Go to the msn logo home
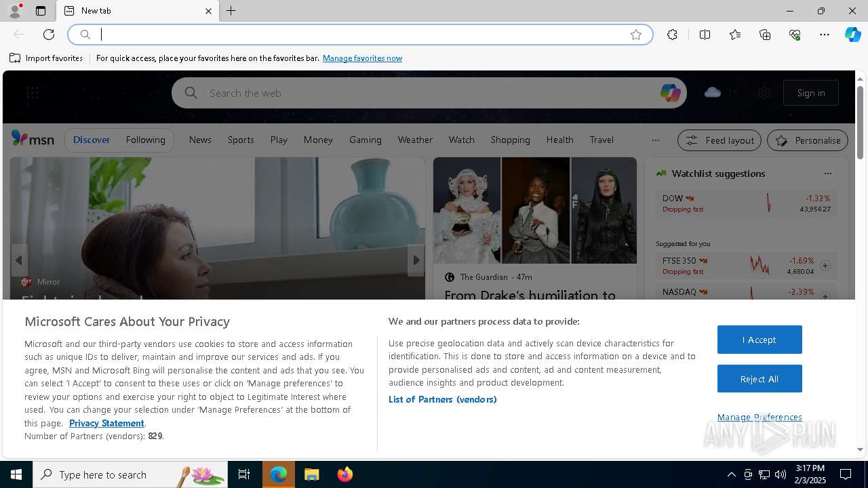Viewport: 868px width, 488px height. tap(33, 139)
